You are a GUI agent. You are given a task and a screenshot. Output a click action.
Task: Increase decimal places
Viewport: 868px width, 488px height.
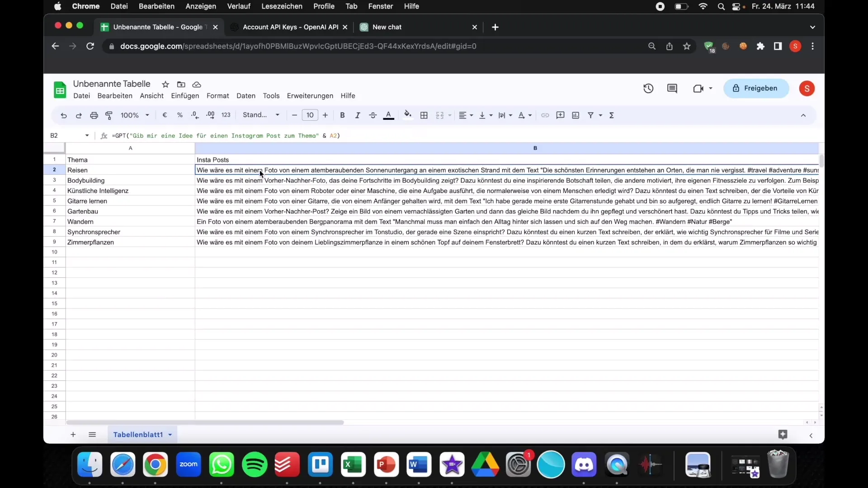pos(210,115)
